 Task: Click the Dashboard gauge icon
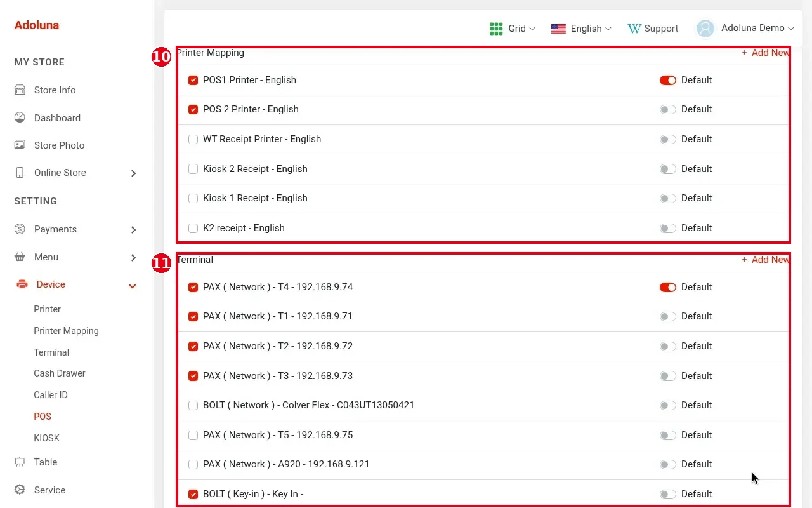tap(20, 117)
